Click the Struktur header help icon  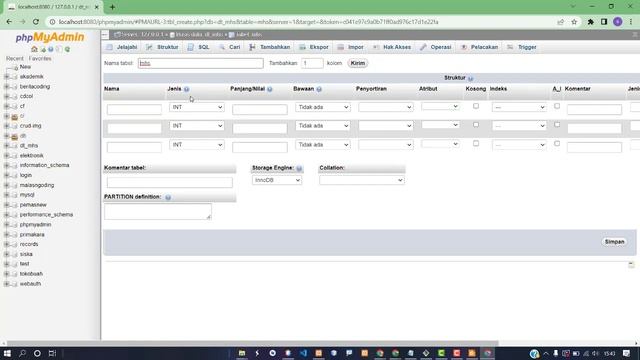[x=471, y=78]
